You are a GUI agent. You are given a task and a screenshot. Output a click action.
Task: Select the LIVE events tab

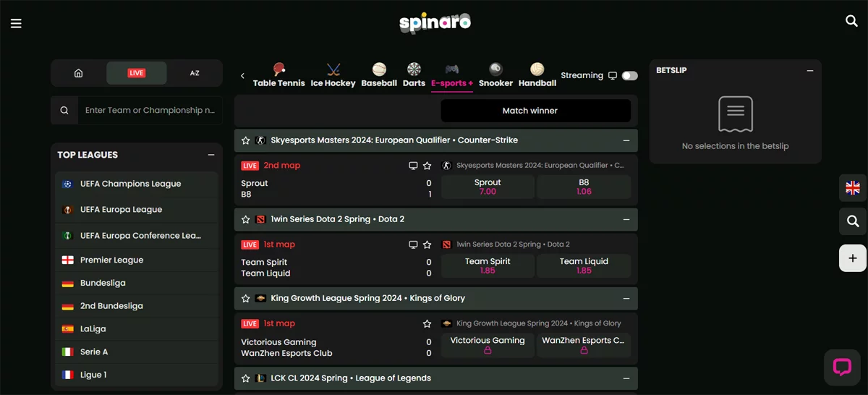pyautogui.click(x=137, y=73)
